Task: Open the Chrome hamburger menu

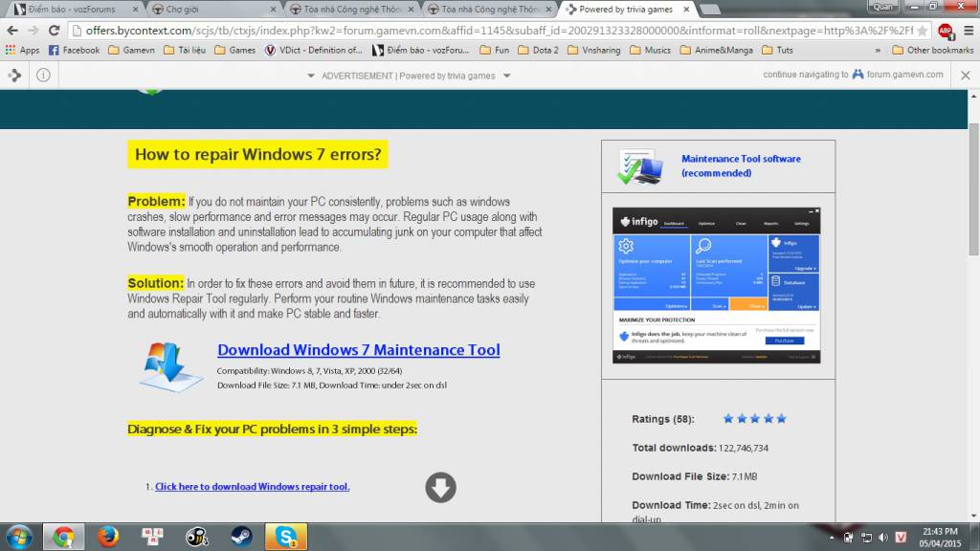Action: pos(969,30)
